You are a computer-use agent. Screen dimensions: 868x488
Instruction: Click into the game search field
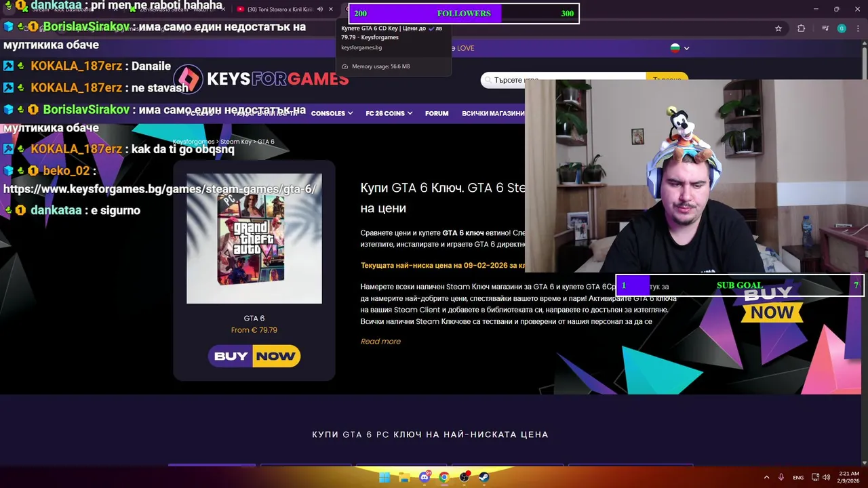click(x=563, y=80)
